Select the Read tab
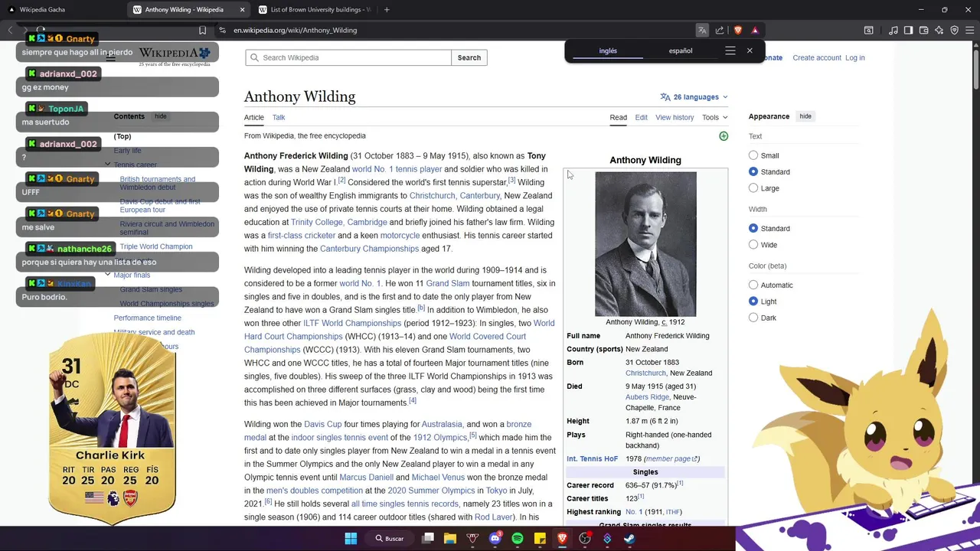This screenshot has width=980, height=551. tap(619, 117)
